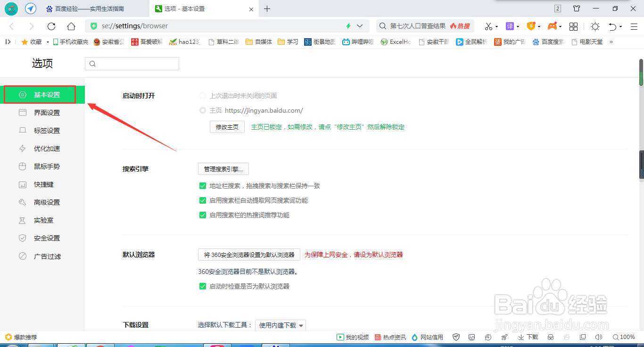Screen dimensions: 644x347
Task: Open the screenshot scissors tool
Action: [x=489, y=26]
